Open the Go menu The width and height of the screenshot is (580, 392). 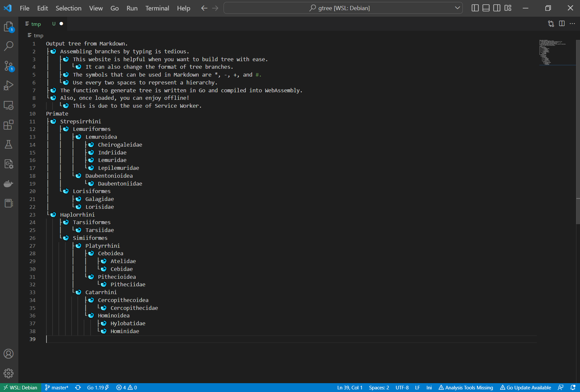coord(115,8)
